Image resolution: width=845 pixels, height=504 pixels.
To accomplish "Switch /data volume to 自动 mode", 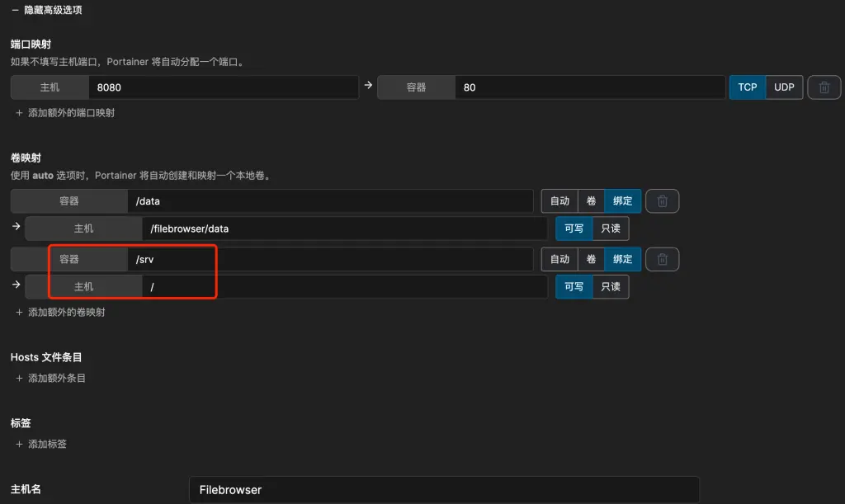I will pos(559,201).
